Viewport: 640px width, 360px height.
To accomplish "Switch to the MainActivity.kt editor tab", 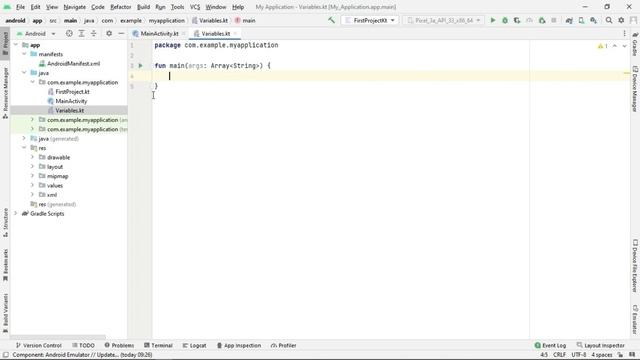I will tap(159, 33).
